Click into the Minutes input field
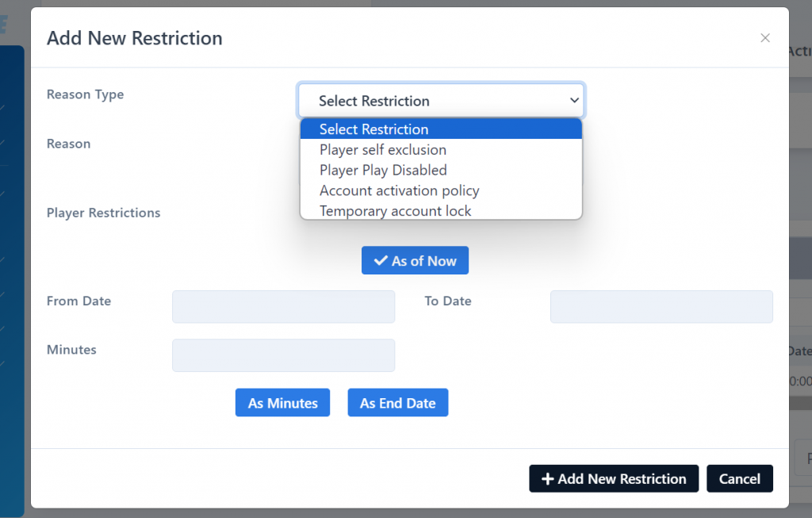Viewport: 812px width, 518px height. [x=283, y=355]
